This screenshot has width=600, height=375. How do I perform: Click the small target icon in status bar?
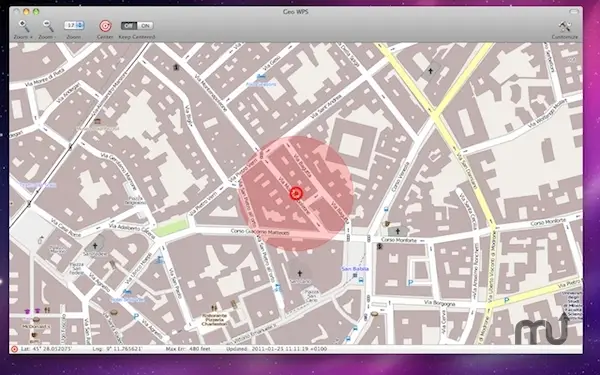click(x=15, y=349)
